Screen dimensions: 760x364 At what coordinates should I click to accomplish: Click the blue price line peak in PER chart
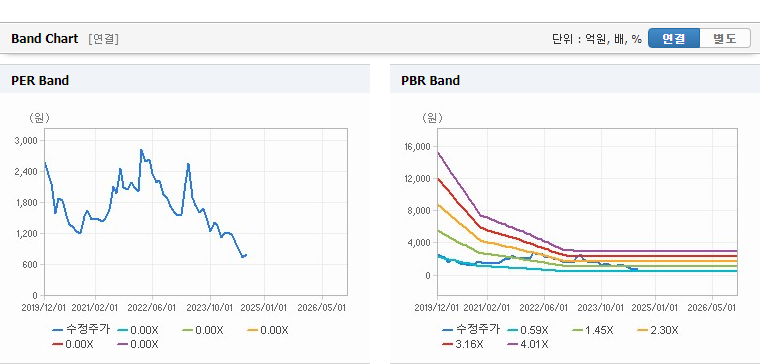(x=141, y=150)
